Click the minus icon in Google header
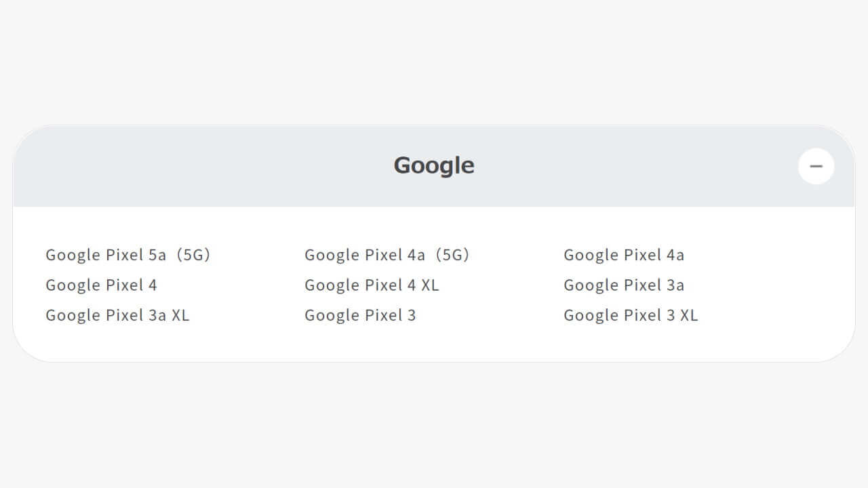The height and width of the screenshot is (488, 868). click(816, 166)
